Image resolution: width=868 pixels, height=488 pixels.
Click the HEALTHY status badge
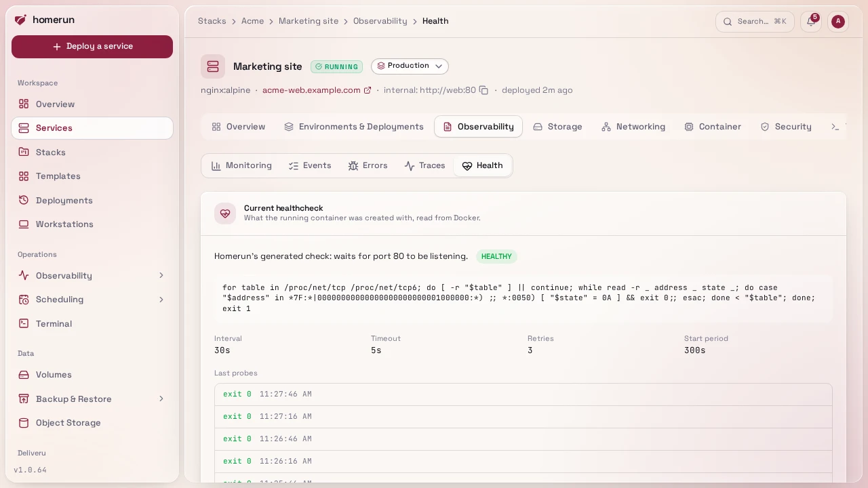tap(496, 257)
